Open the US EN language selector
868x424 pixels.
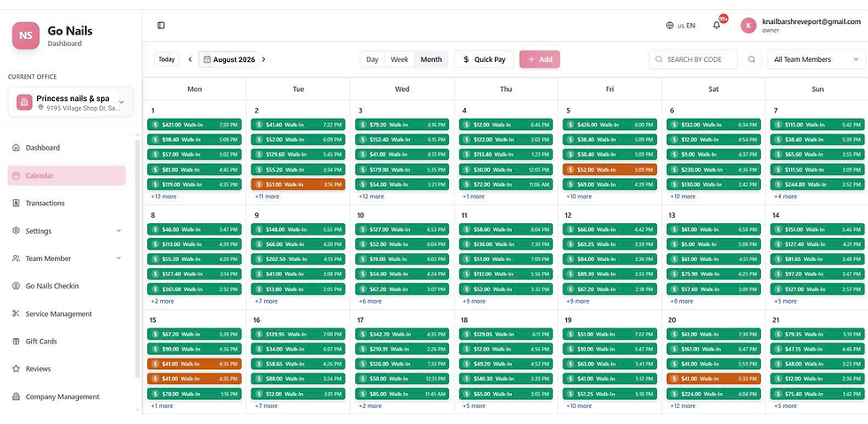tap(681, 26)
